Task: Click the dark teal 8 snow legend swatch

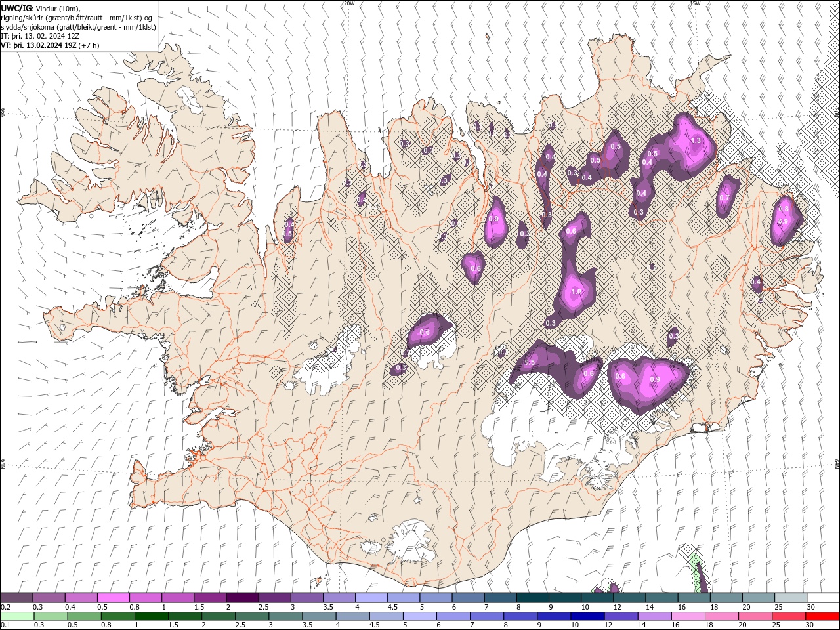Action: point(532,598)
